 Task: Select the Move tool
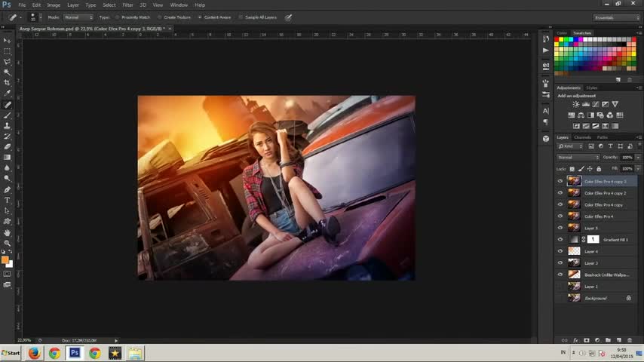point(8,41)
